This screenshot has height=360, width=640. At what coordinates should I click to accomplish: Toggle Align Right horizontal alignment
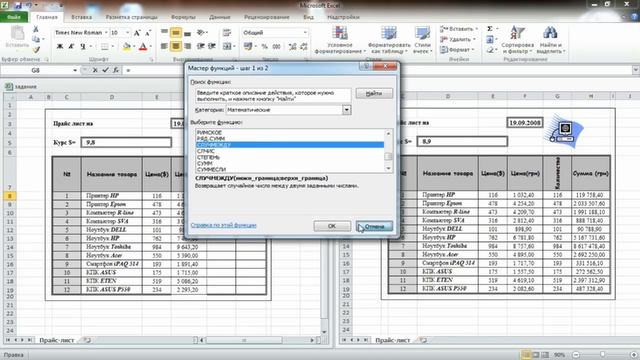tap(187, 47)
